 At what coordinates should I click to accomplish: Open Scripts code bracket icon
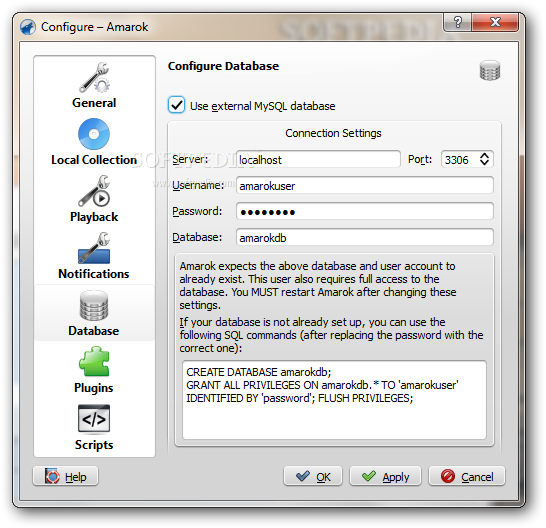(94, 419)
